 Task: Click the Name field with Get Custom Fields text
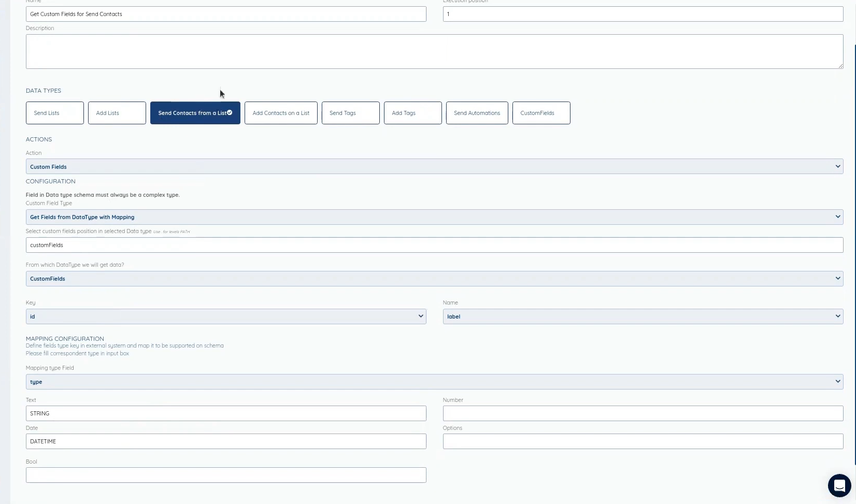(x=226, y=14)
